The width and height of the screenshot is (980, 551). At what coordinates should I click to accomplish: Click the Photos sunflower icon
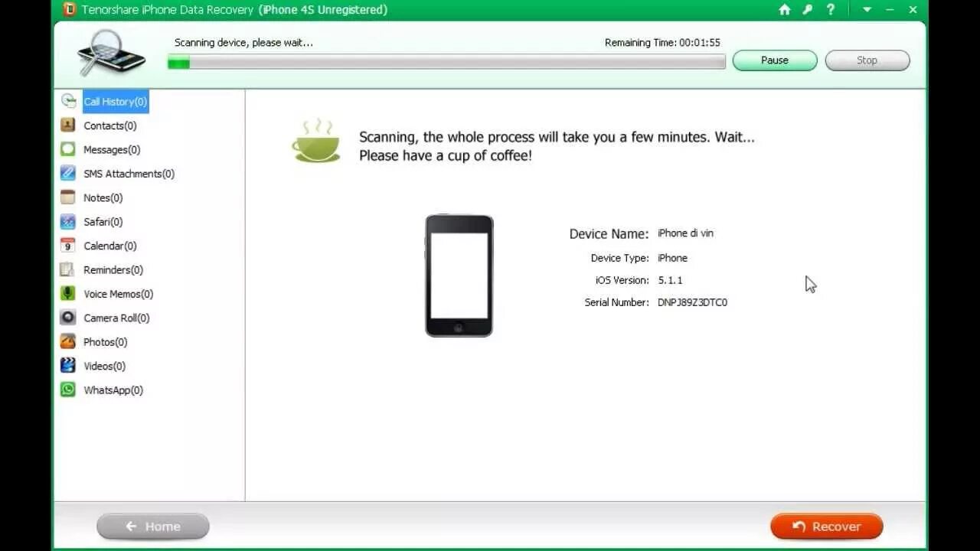[x=68, y=341]
